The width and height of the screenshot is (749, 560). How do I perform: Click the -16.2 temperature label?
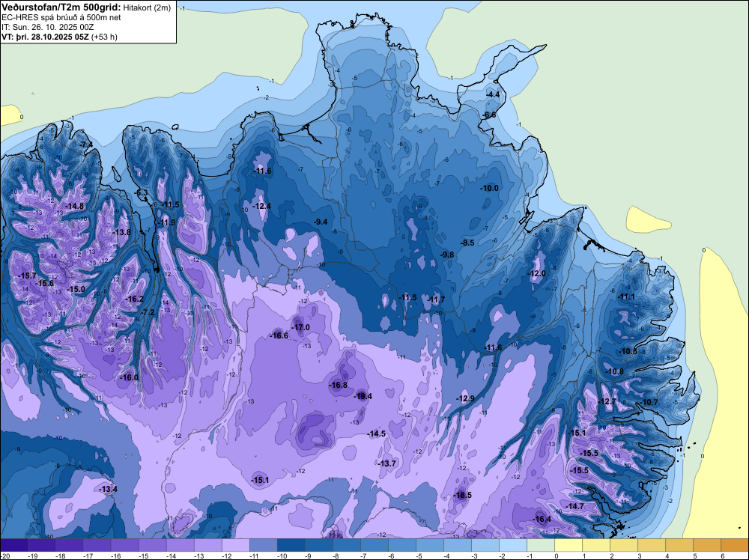point(134,299)
